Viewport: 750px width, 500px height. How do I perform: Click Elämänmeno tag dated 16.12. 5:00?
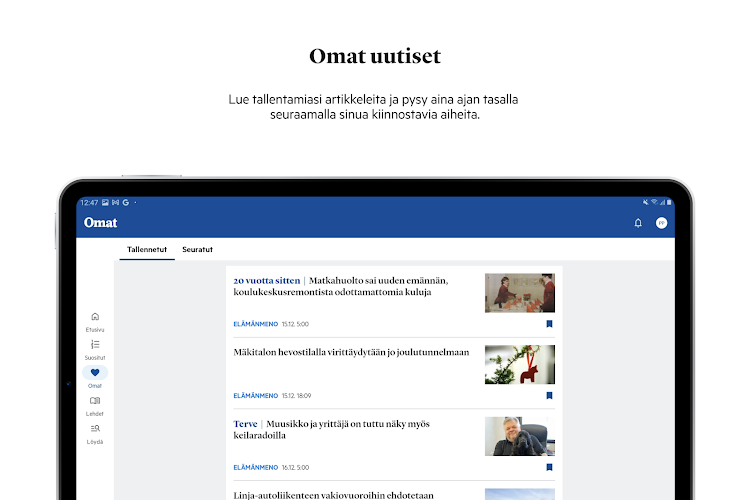(255, 467)
